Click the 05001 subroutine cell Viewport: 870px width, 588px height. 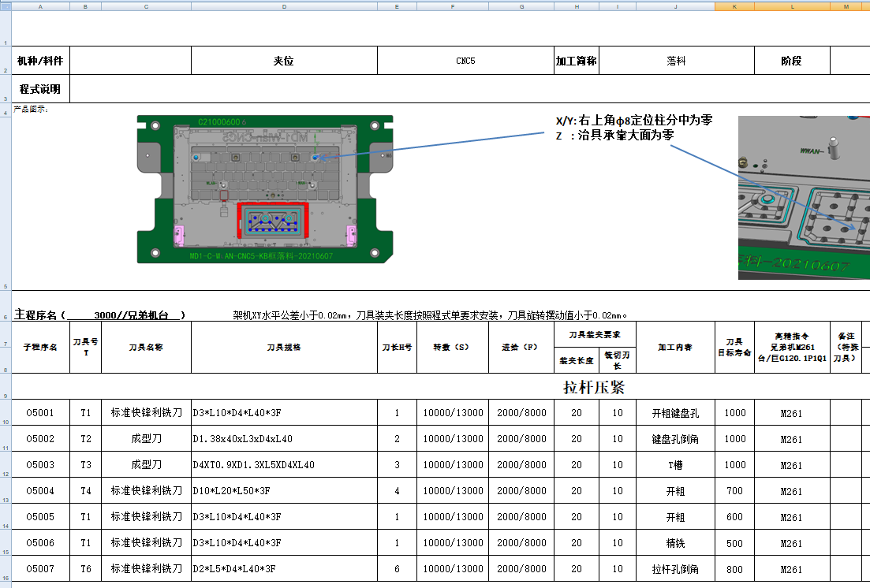[x=41, y=412]
